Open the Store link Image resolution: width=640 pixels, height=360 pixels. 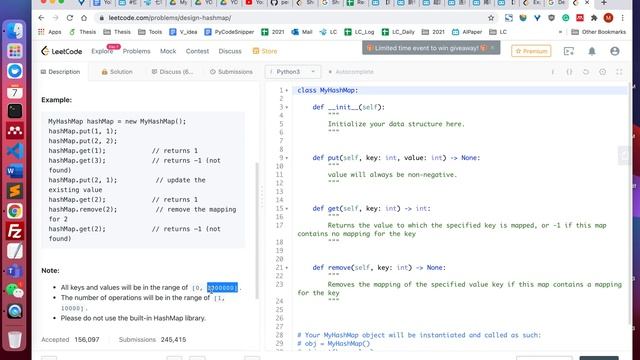265,51
